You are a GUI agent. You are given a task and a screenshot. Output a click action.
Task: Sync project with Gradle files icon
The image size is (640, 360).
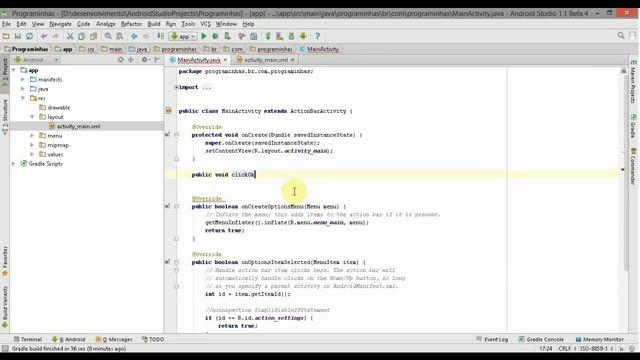coord(268,36)
